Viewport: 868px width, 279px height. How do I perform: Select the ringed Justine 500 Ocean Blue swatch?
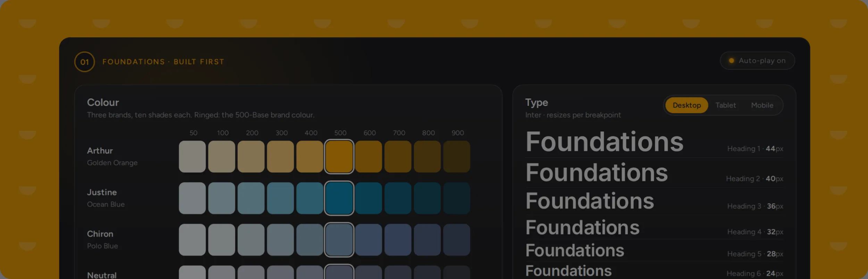(339, 198)
